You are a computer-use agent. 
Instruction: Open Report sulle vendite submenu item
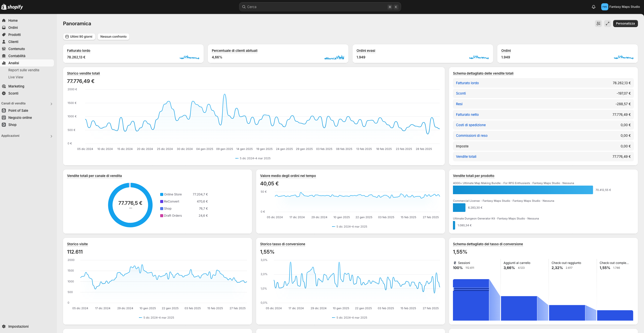coord(24,70)
